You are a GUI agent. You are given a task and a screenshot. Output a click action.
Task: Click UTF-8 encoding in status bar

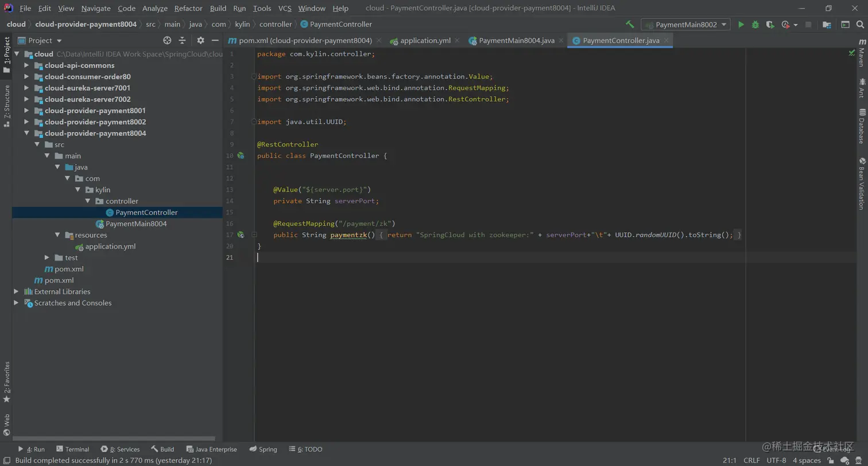click(x=776, y=460)
